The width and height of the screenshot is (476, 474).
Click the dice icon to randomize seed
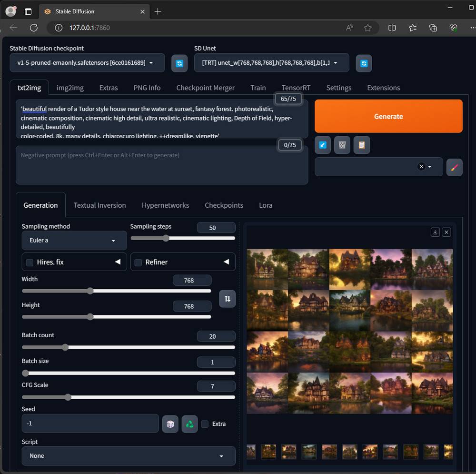(170, 424)
